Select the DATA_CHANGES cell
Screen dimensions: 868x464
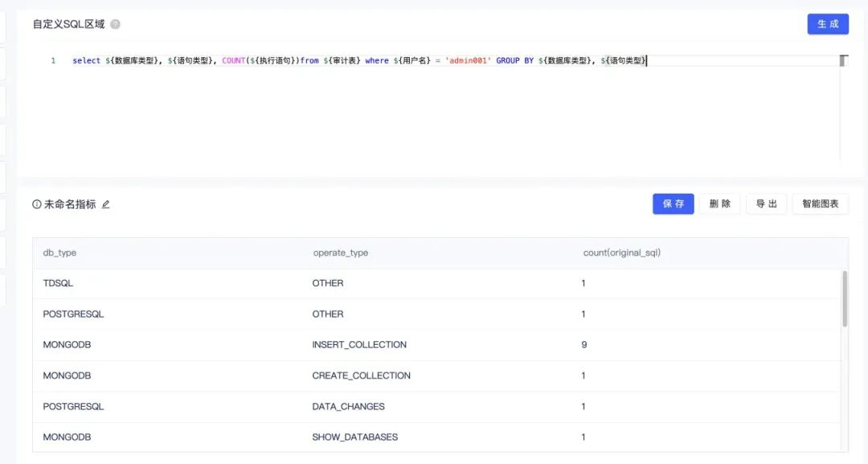(x=348, y=406)
